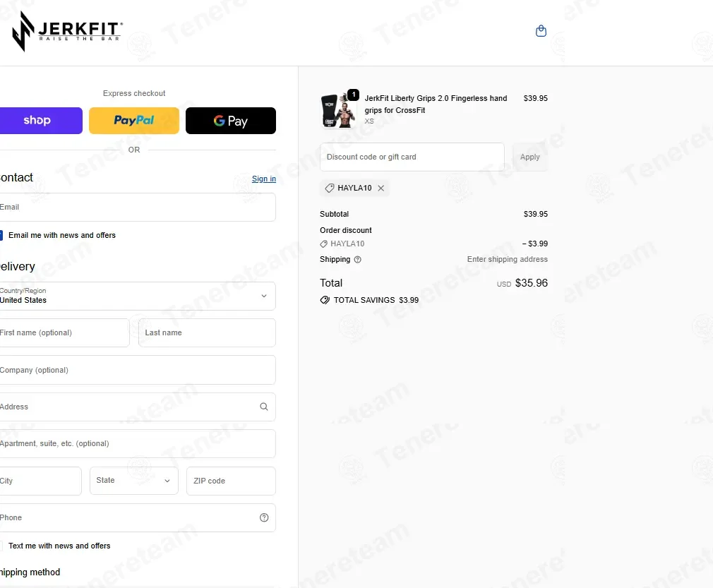Expand the State dropdown
This screenshot has width=713, height=588.
pos(134,481)
